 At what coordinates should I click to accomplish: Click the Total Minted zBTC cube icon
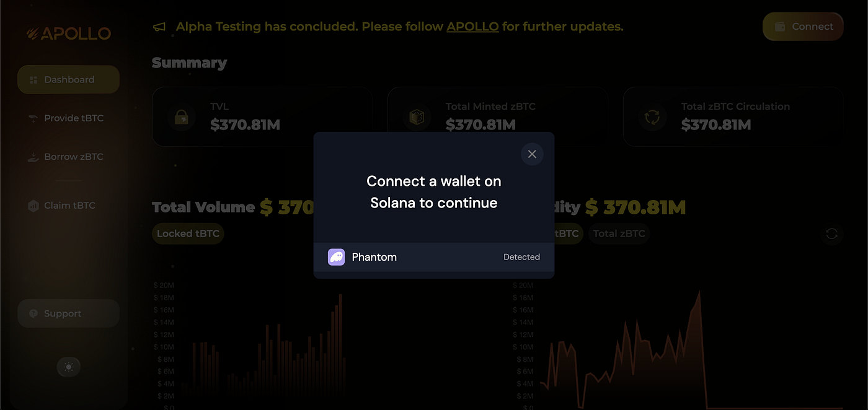pyautogui.click(x=417, y=116)
